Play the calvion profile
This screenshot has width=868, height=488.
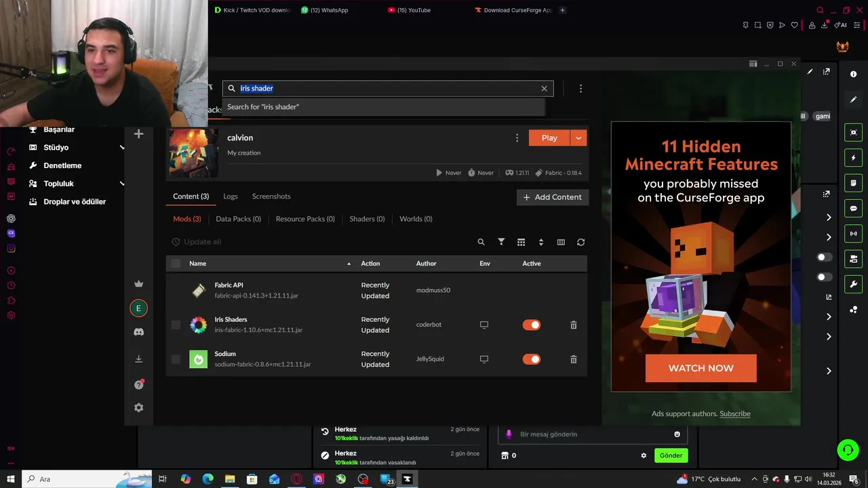tap(549, 138)
